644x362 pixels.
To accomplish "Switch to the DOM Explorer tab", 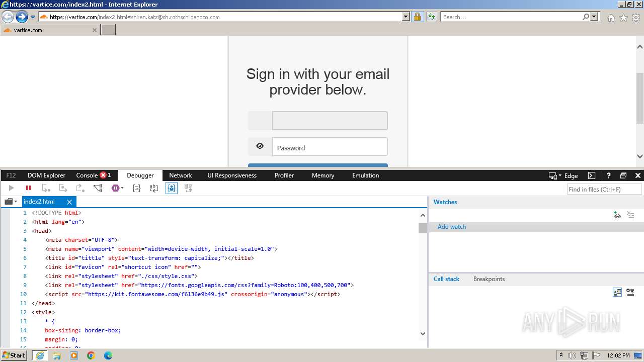I will pyautogui.click(x=46, y=175).
